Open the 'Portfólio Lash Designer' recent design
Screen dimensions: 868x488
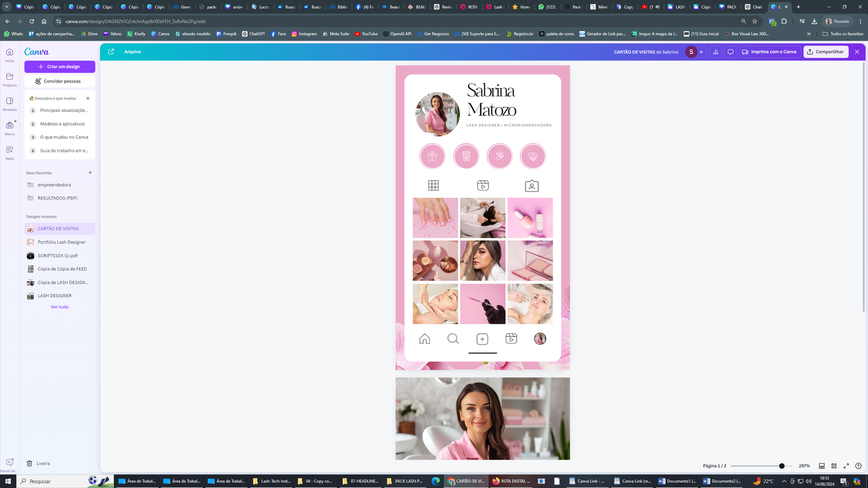(60, 242)
